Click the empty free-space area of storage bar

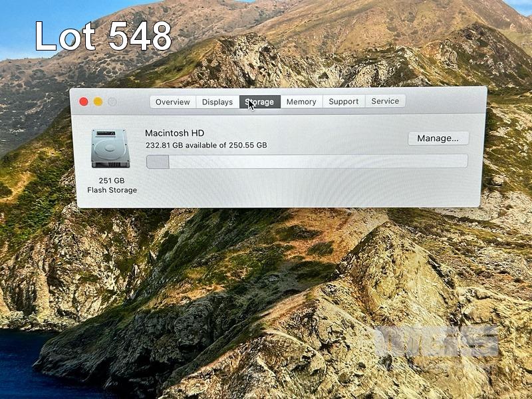pos(319,162)
